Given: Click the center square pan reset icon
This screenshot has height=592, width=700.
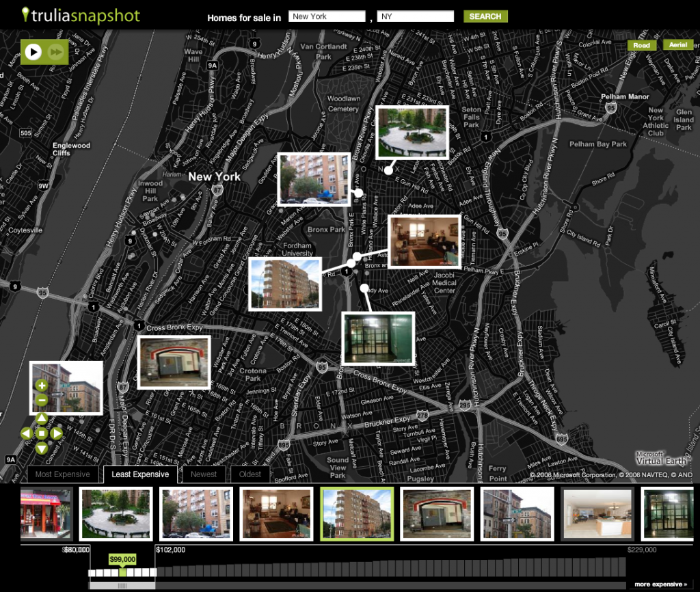Looking at the screenshot, I should [x=42, y=433].
